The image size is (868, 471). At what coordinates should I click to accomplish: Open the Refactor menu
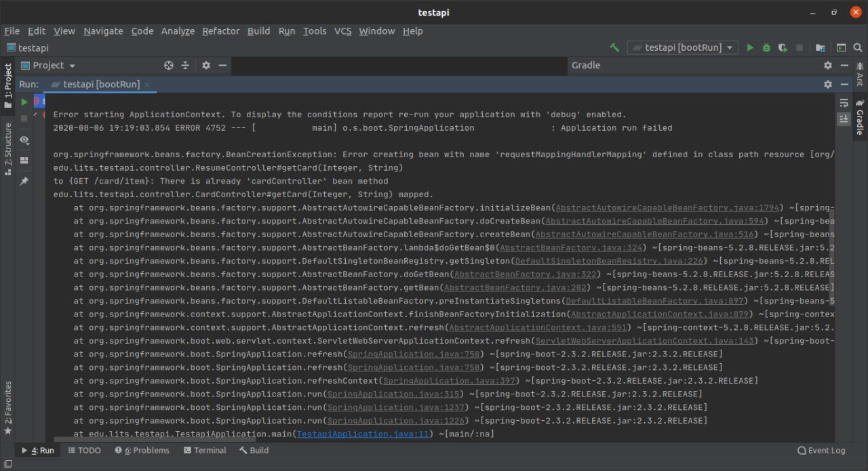point(221,31)
